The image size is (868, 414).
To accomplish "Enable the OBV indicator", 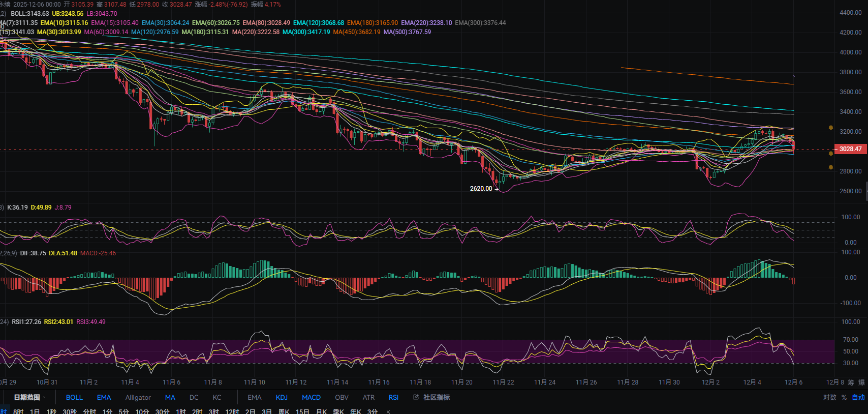I will tap(342, 397).
